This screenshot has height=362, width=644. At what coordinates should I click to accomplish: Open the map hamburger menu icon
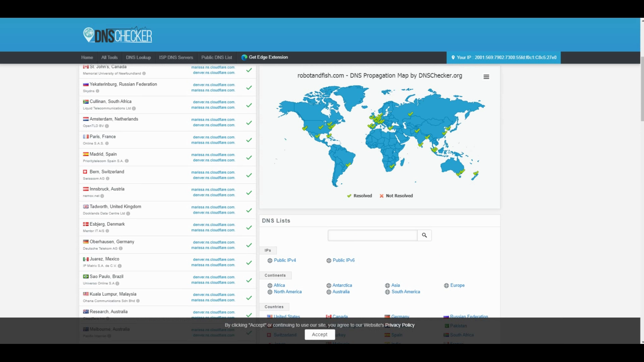[x=486, y=77]
